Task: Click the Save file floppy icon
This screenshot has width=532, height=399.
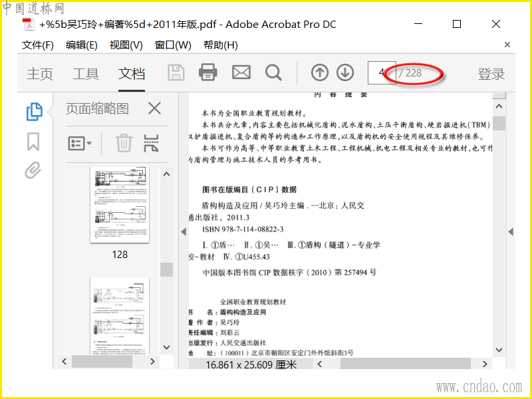Action: (x=176, y=72)
